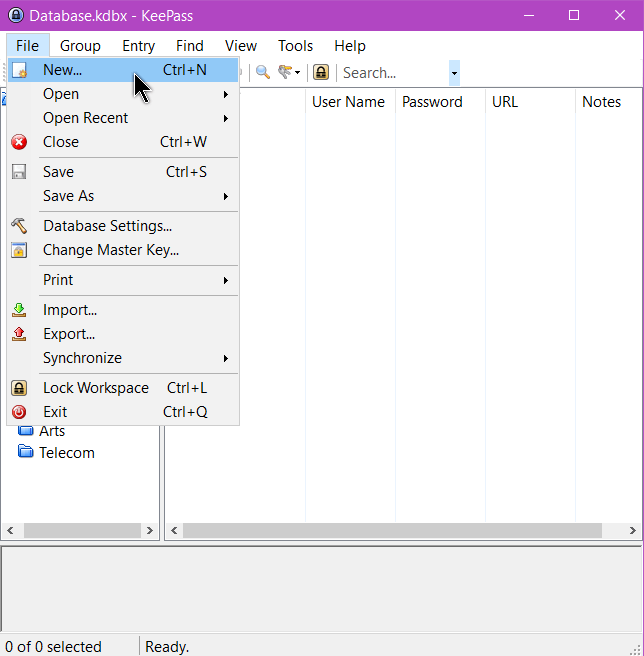
Task: Click group tree scrollbar left arrow
Action: [10, 530]
